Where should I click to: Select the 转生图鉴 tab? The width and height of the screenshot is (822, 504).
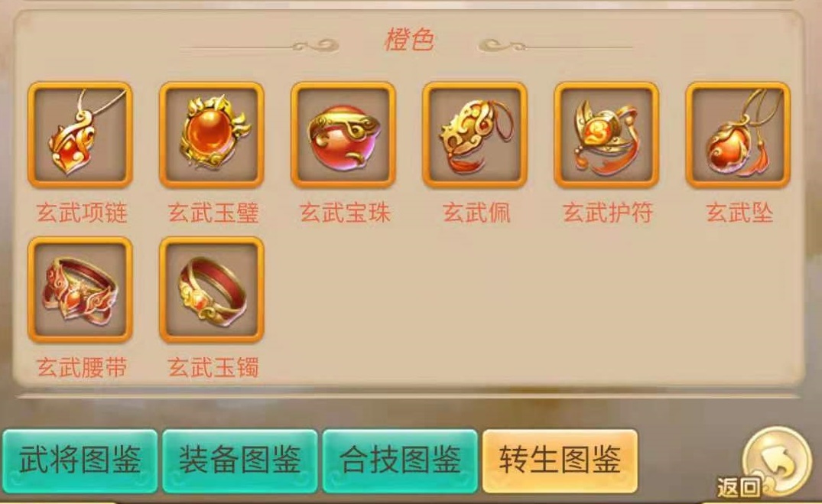(x=560, y=461)
